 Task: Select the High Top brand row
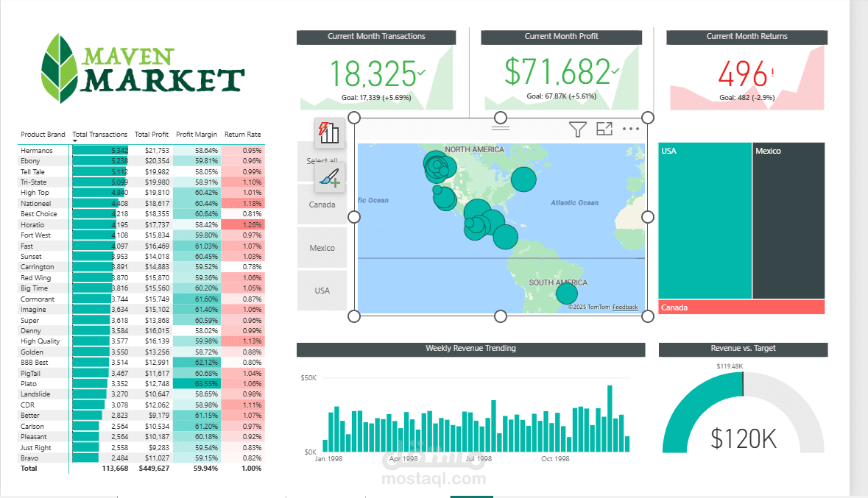(x=141, y=193)
